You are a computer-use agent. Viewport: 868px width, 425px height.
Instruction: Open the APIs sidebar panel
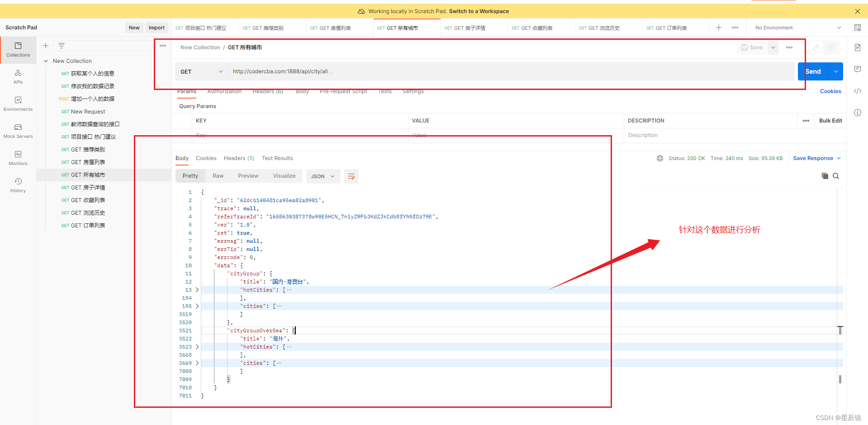[18, 77]
